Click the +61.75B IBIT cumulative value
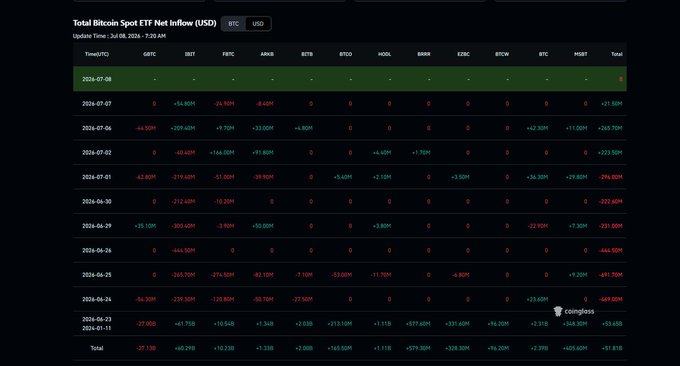This screenshot has height=366, width=680. pos(185,324)
